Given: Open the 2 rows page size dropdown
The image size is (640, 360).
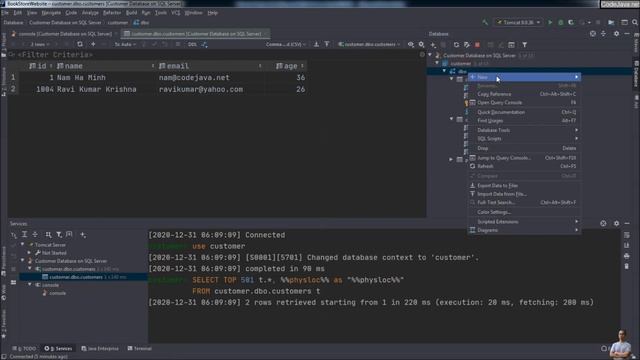Looking at the screenshot, I should [x=40, y=44].
